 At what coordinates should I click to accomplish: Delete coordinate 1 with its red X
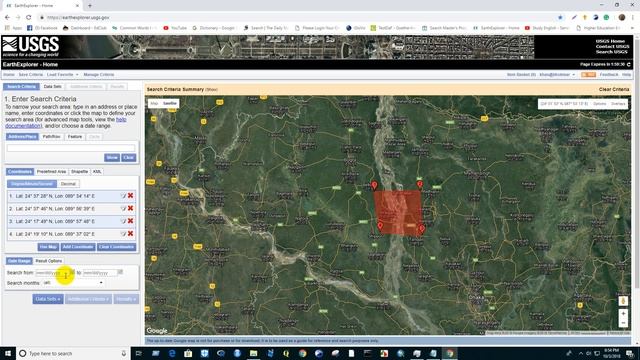[x=131, y=196]
